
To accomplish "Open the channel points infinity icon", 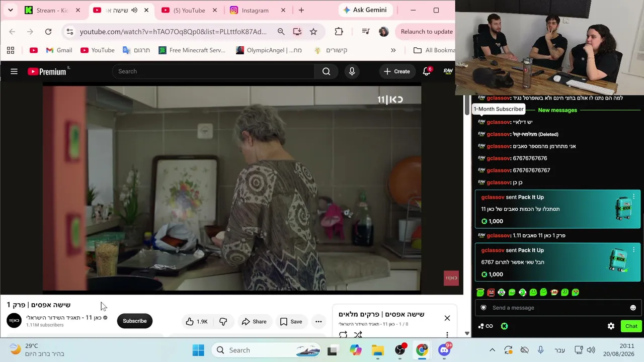I will click(x=486, y=326).
